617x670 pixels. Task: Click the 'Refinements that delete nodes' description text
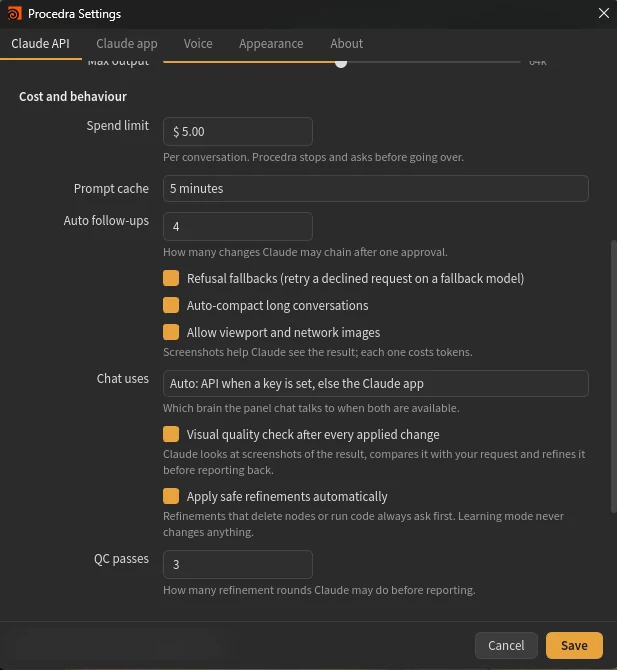[x=363, y=524]
